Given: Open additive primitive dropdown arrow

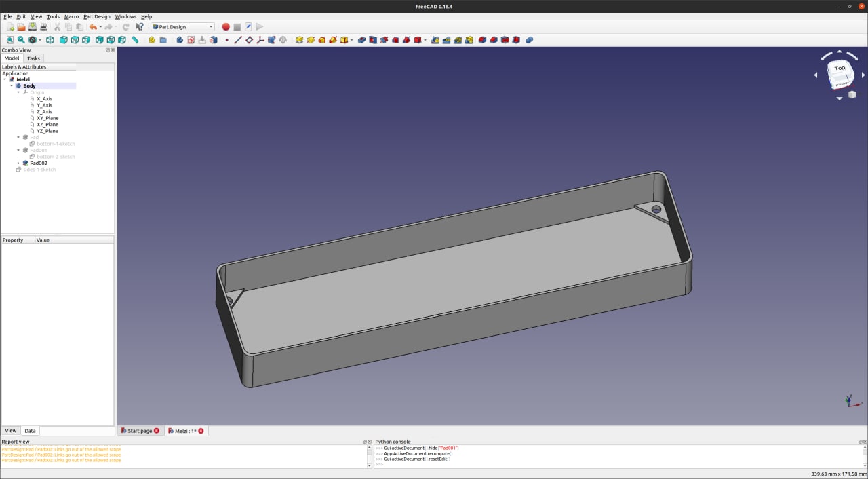Looking at the screenshot, I should tap(351, 40).
